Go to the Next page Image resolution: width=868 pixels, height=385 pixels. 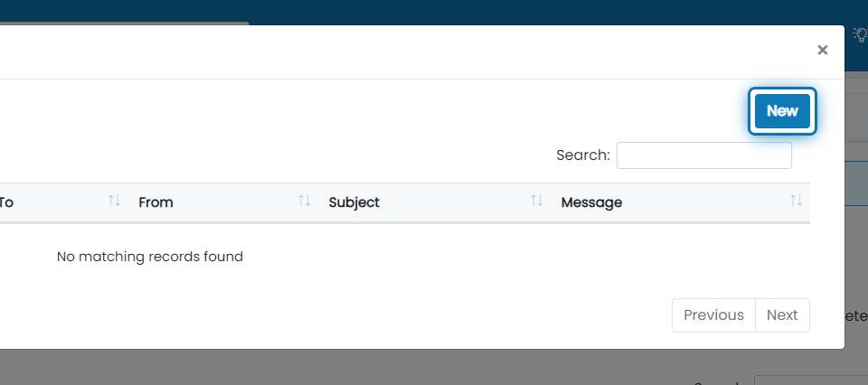782,315
